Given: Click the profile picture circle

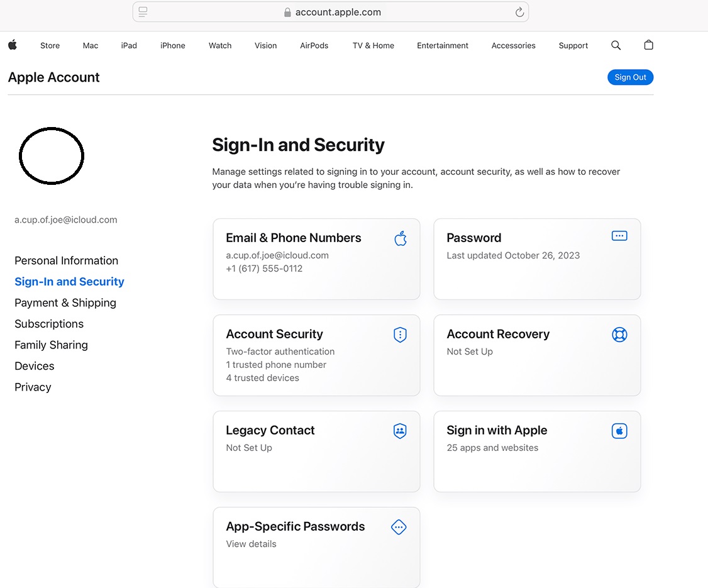Looking at the screenshot, I should [52, 156].
